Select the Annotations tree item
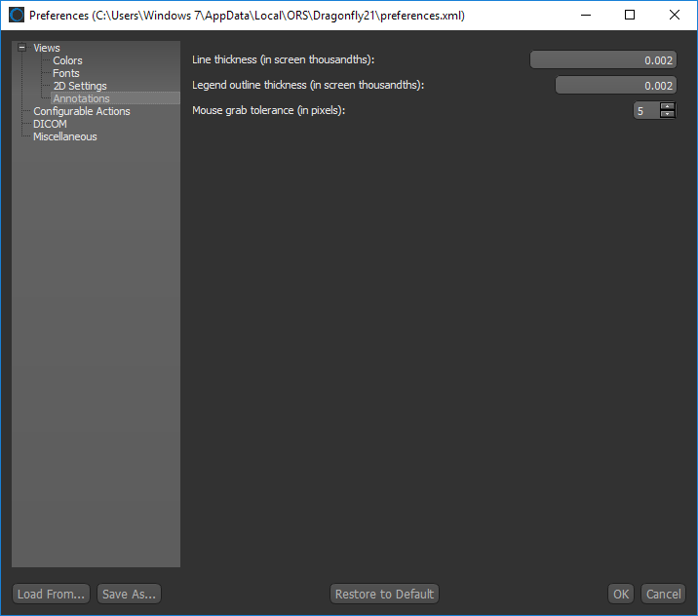Viewport: 698px width, 616px height. click(x=81, y=98)
